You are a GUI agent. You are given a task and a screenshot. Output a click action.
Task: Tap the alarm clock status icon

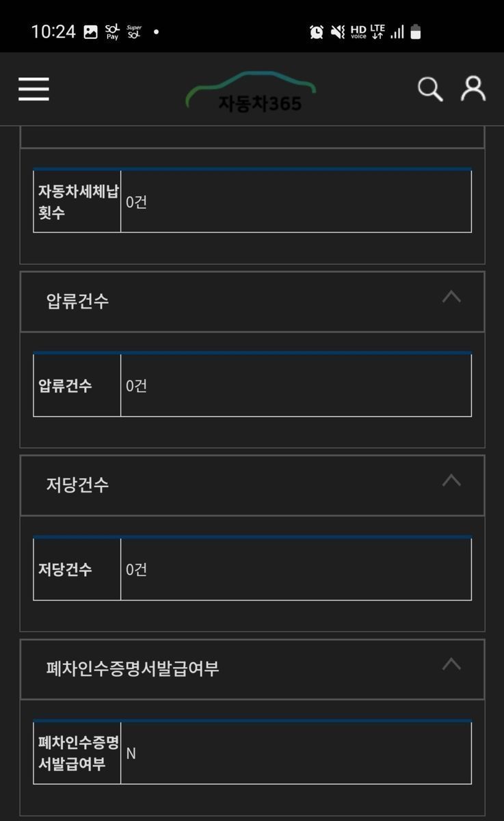coord(317,31)
